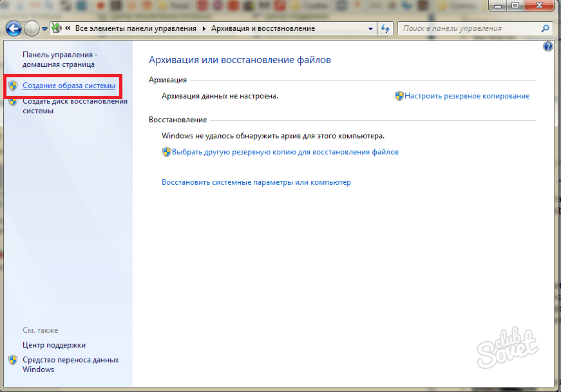Click the Control Panel icon in address bar
Image resolution: width=561 pixels, height=392 pixels.
pyautogui.click(x=57, y=29)
